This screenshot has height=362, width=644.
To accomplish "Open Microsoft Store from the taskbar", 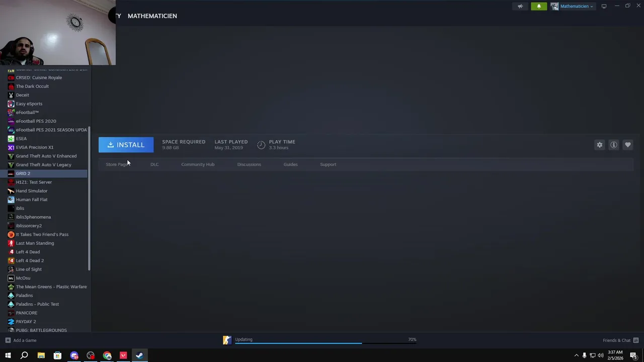I will [x=57, y=355].
